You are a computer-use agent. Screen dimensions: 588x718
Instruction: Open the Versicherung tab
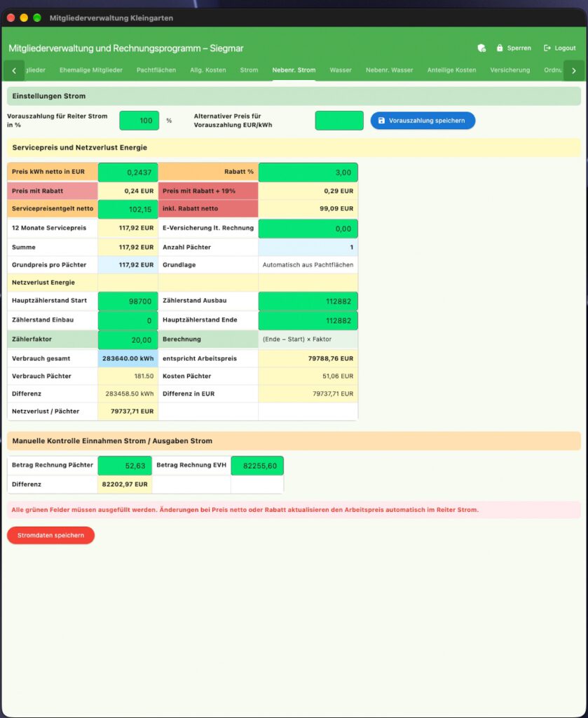click(x=510, y=70)
